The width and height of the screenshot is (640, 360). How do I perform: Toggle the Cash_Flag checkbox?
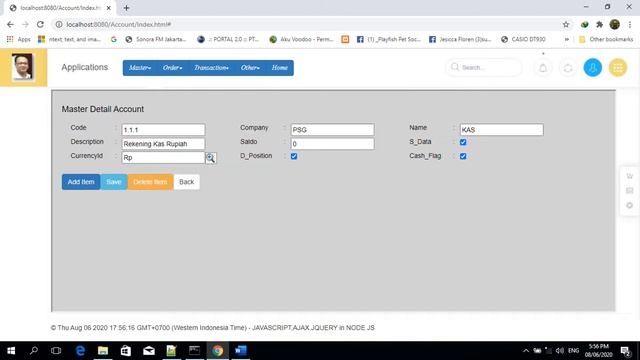[x=463, y=156]
